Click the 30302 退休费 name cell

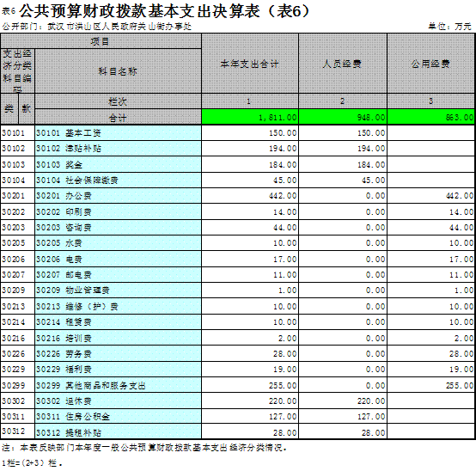click(x=118, y=401)
